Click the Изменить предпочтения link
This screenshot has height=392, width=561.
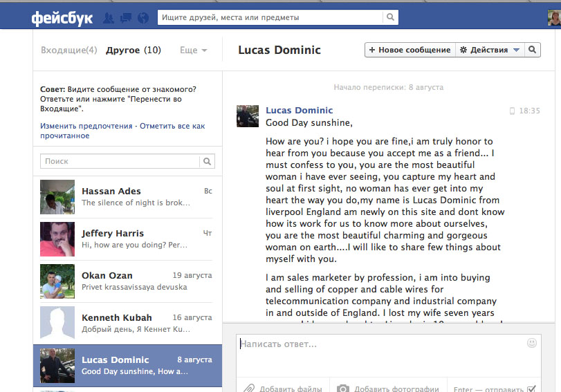pos(86,126)
